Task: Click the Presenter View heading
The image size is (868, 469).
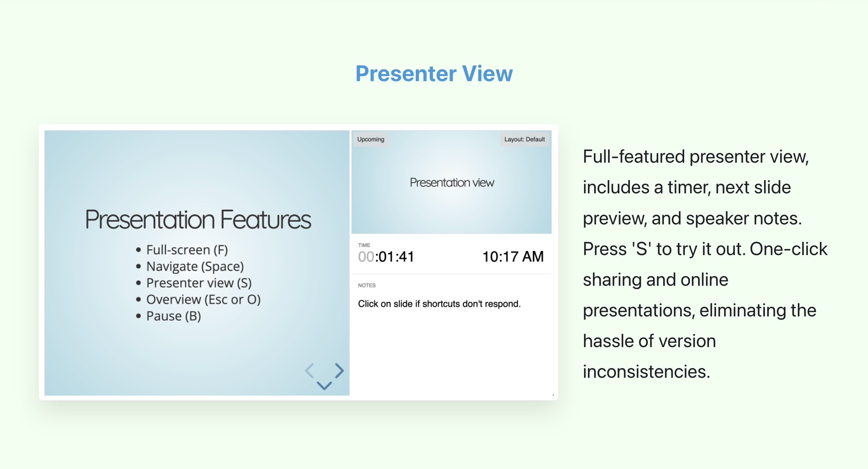Action: click(x=434, y=73)
